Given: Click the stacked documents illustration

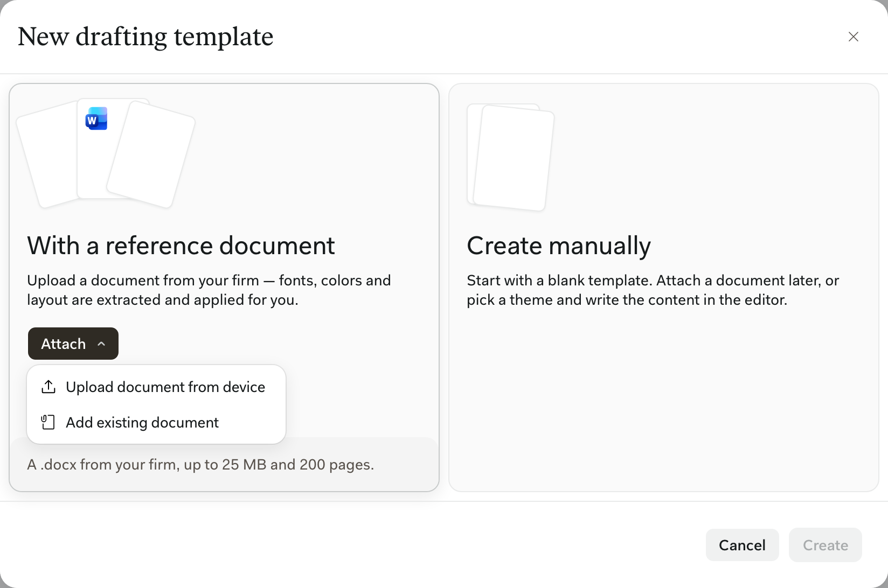Looking at the screenshot, I should coord(106,153).
